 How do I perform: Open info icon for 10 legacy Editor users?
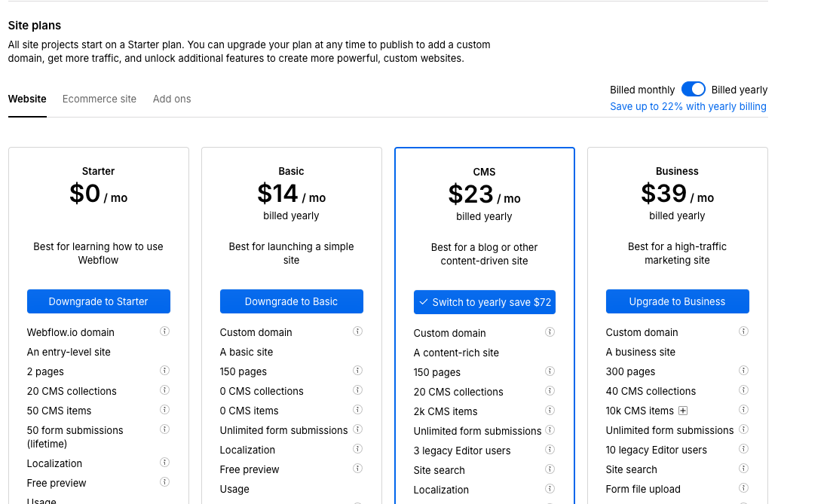click(x=743, y=449)
